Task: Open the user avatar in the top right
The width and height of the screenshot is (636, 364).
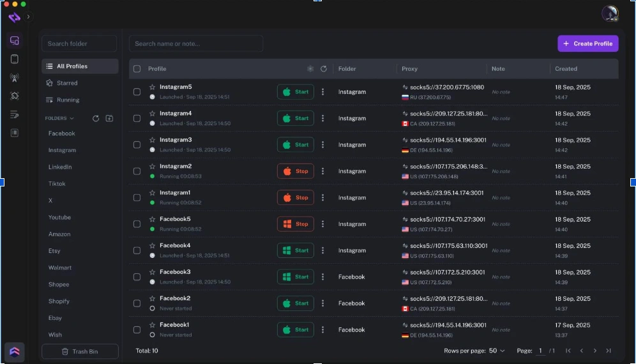Action: coord(610,13)
